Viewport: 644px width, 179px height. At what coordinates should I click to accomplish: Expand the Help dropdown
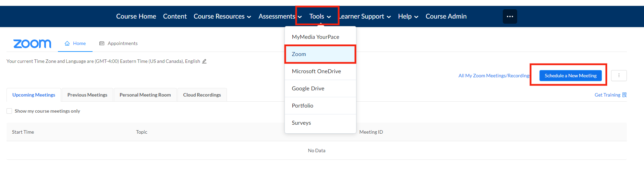click(408, 16)
